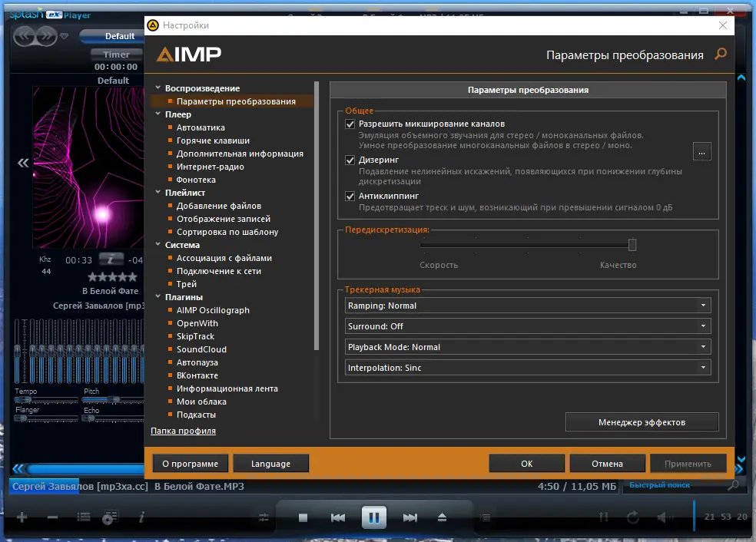Screen dimensions: 756x542
Task: Click the italic i button beside 00:33
Action: click(x=111, y=259)
